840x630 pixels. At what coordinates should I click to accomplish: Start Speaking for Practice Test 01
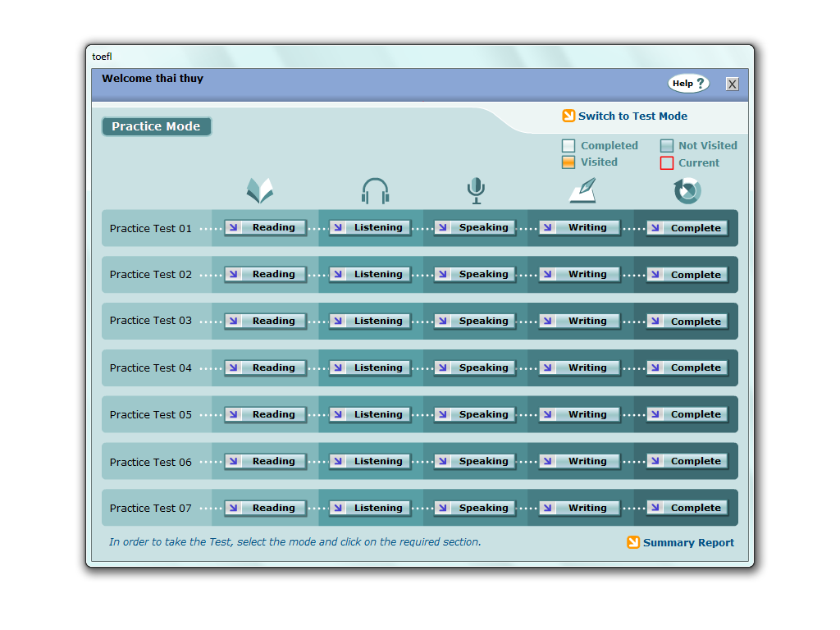475,228
